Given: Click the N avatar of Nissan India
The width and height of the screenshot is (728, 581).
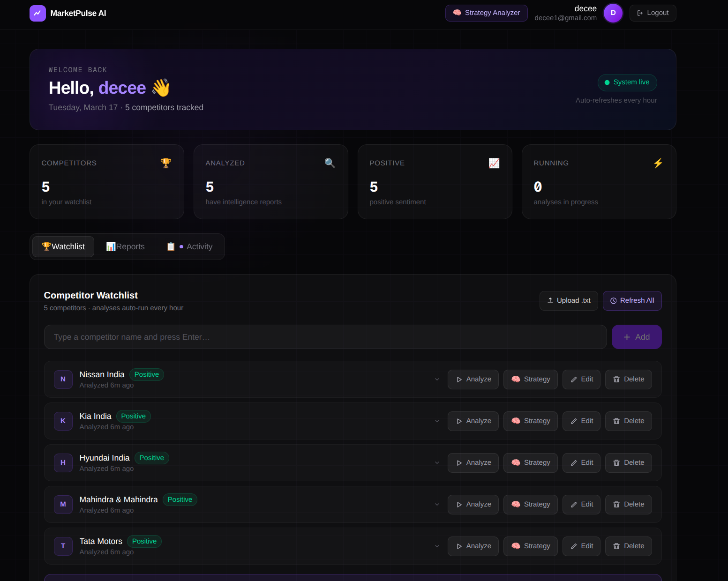Looking at the screenshot, I should pyautogui.click(x=63, y=380).
